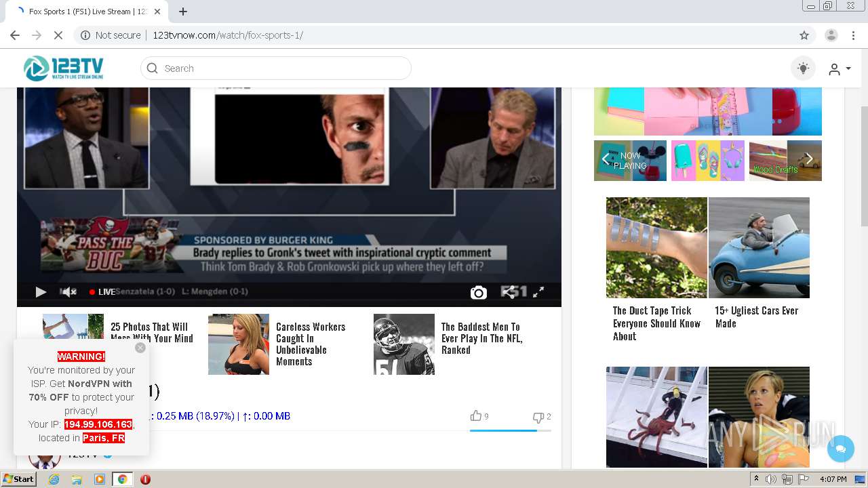868x488 pixels.
Task: Open Chrome menu three dots
Action: pyautogui.click(x=853, y=35)
